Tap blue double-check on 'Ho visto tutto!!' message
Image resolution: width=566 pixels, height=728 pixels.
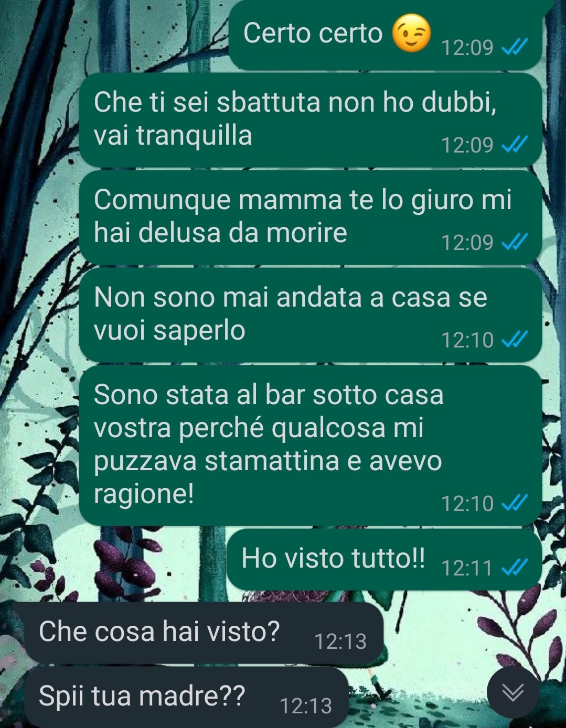[514, 567]
